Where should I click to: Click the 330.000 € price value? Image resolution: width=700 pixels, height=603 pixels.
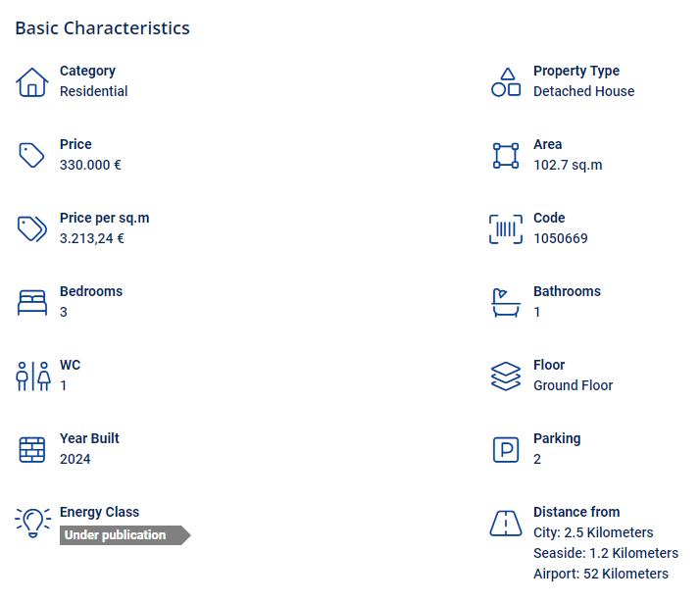point(90,165)
